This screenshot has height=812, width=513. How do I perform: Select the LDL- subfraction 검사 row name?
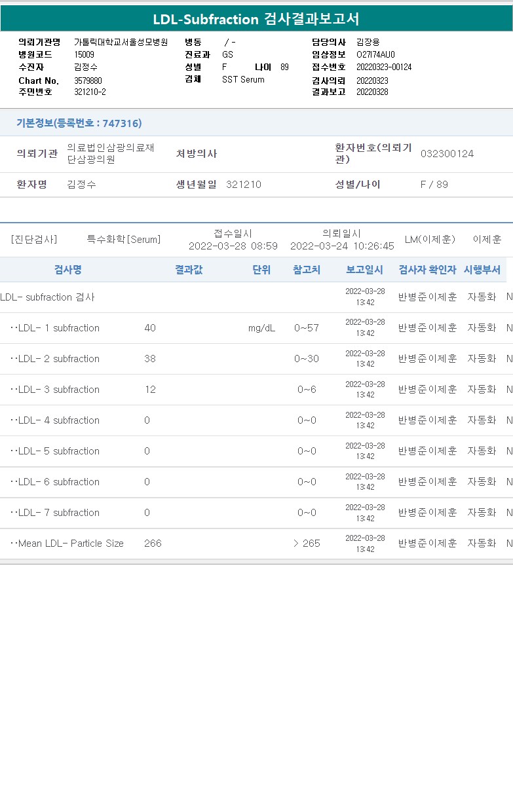click(47, 297)
